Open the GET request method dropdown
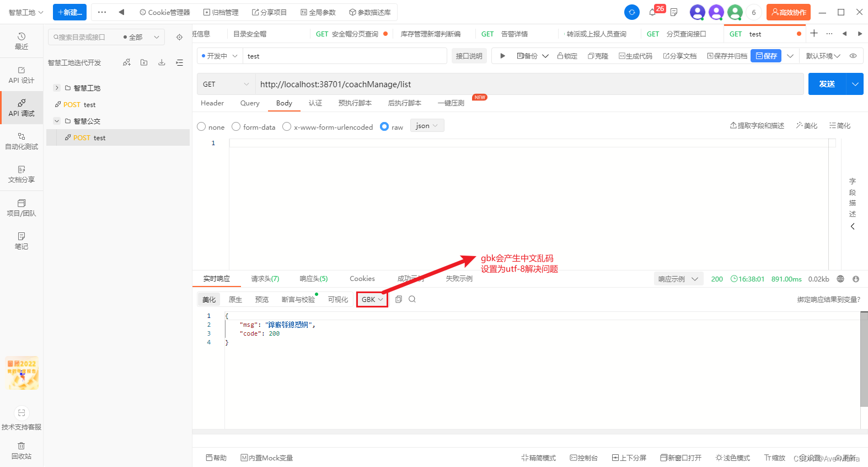 [x=226, y=84]
